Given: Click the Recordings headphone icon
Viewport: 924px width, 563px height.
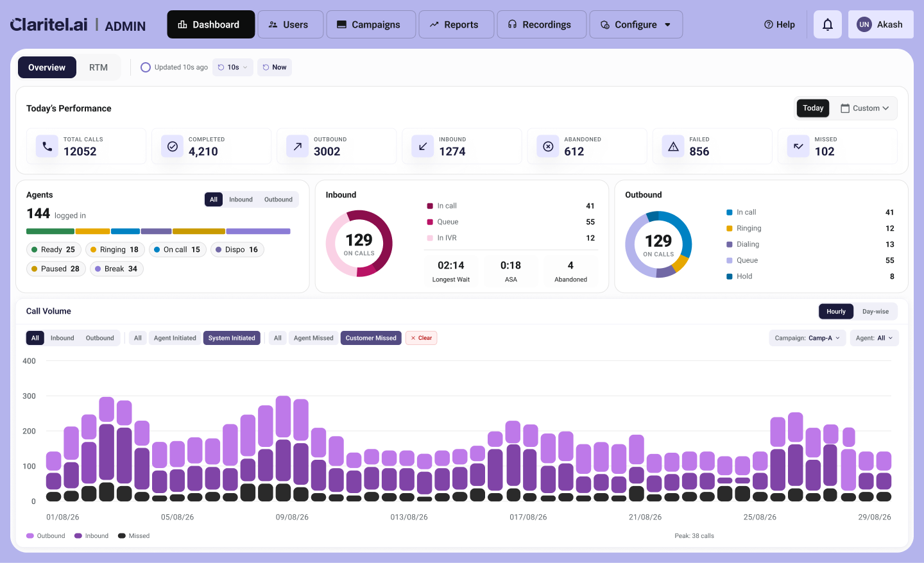Looking at the screenshot, I should pyautogui.click(x=512, y=24).
